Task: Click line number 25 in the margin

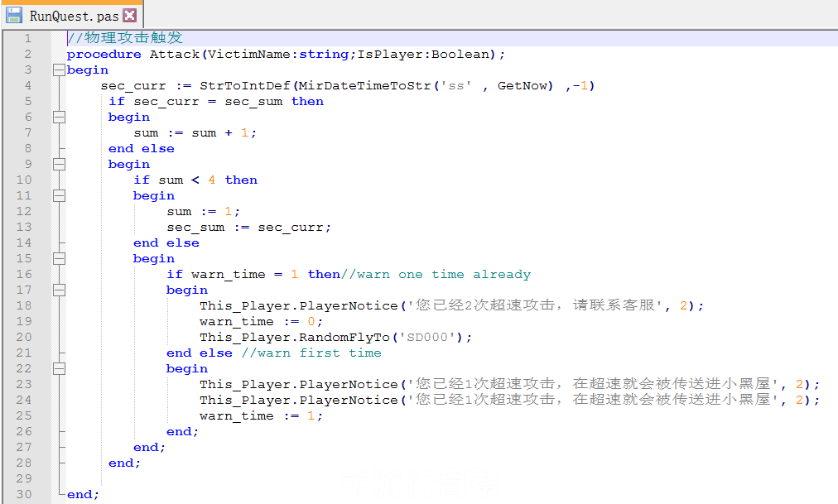Action: [x=24, y=415]
